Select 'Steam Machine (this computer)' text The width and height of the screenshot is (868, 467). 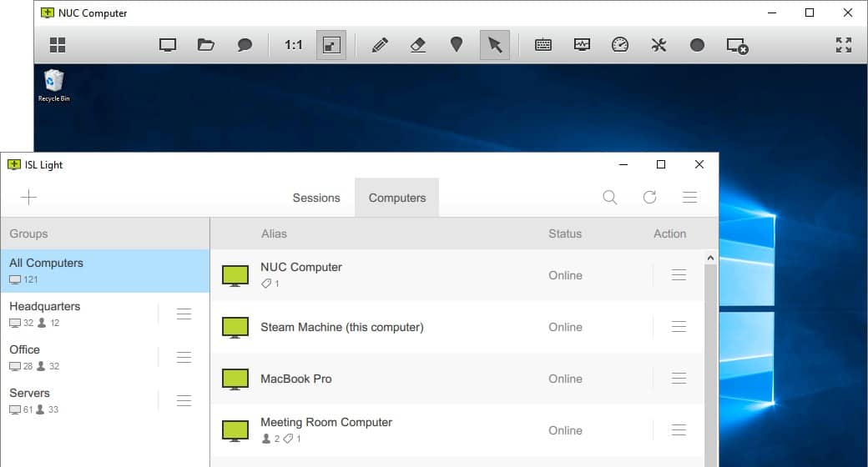click(x=342, y=328)
